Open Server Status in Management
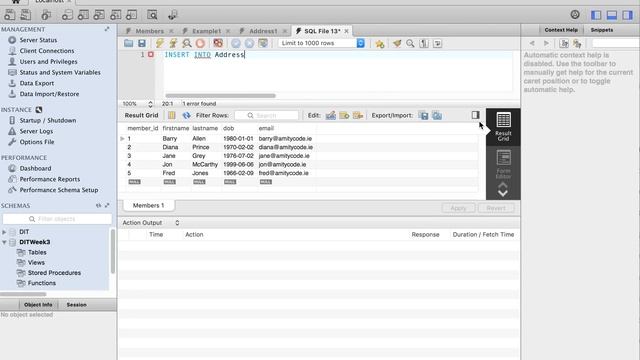Image resolution: width=640 pixels, height=360 pixels. 38,40
